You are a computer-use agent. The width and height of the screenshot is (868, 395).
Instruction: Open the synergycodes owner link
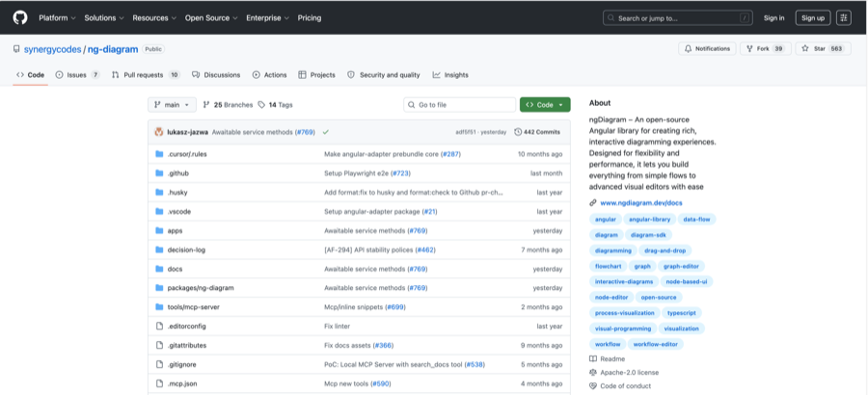[53, 49]
